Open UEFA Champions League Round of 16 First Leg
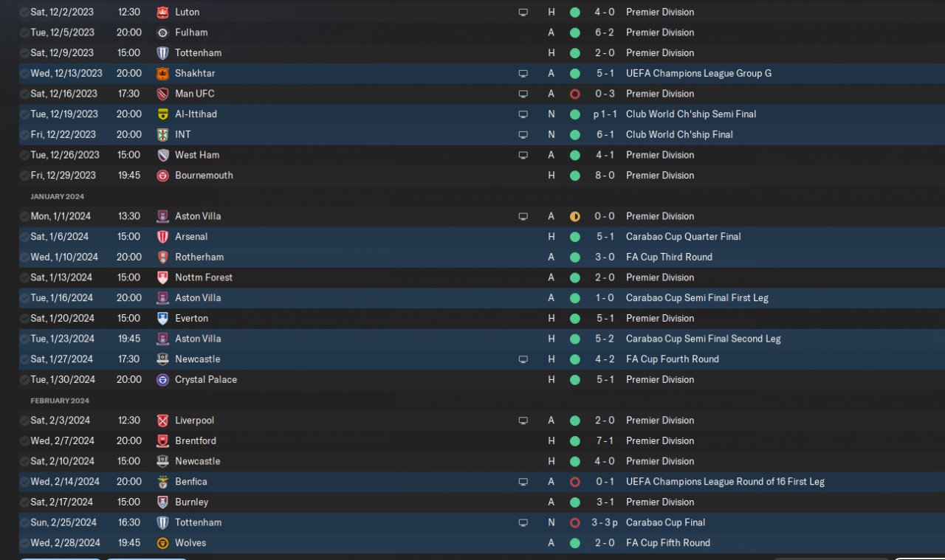Viewport: 945px width, 560px height. click(725, 482)
